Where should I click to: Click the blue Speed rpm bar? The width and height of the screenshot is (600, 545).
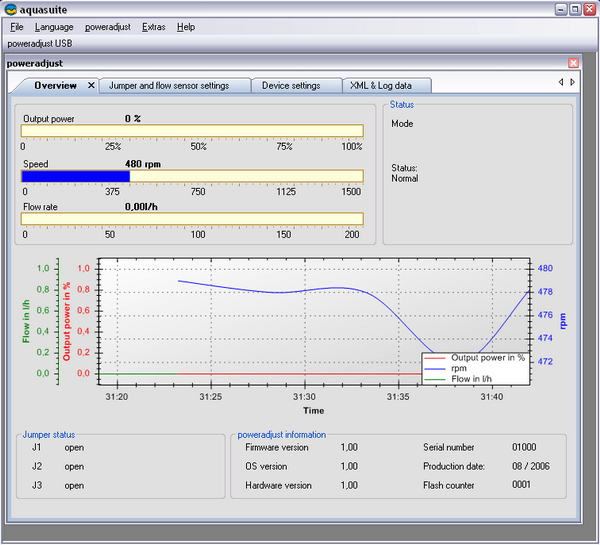point(76,176)
